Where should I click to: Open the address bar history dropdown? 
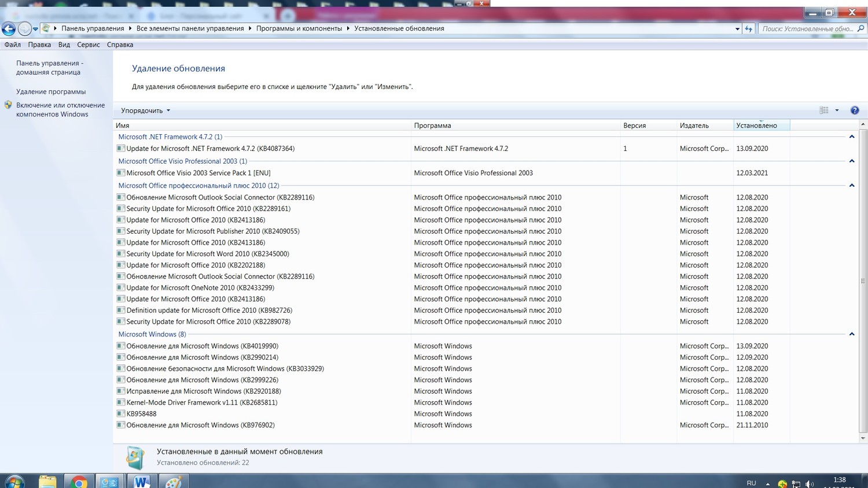click(737, 28)
